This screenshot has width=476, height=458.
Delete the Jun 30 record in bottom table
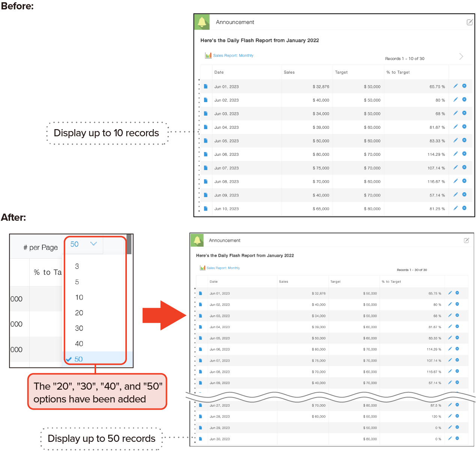tap(457, 438)
